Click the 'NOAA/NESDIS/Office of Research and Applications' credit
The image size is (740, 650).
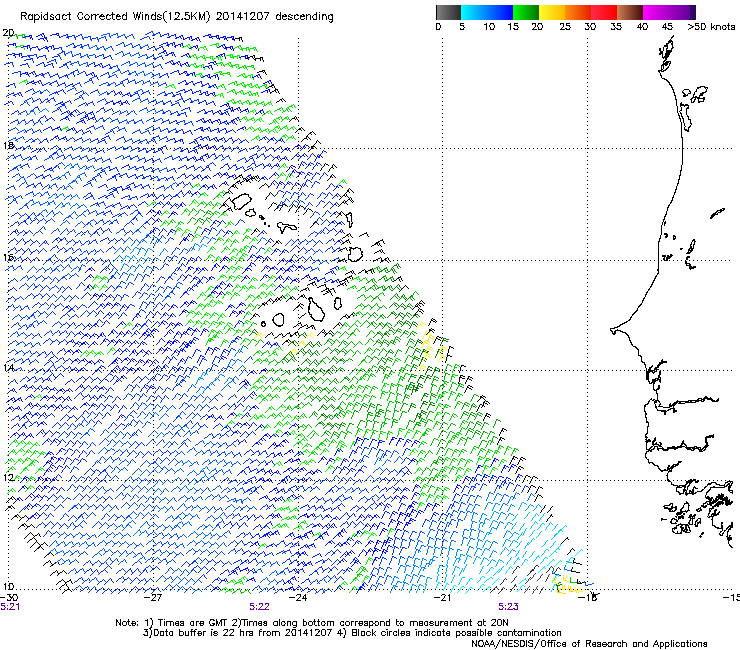589,644
